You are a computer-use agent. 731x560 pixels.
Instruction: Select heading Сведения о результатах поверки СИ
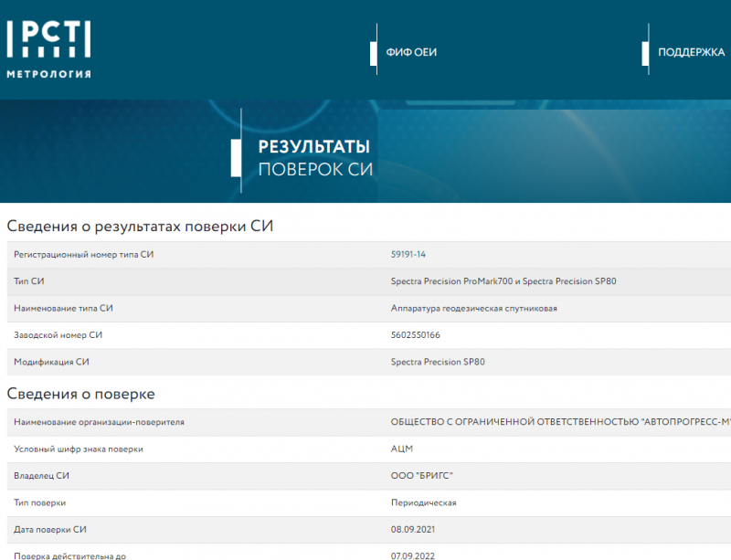point(140,227)
